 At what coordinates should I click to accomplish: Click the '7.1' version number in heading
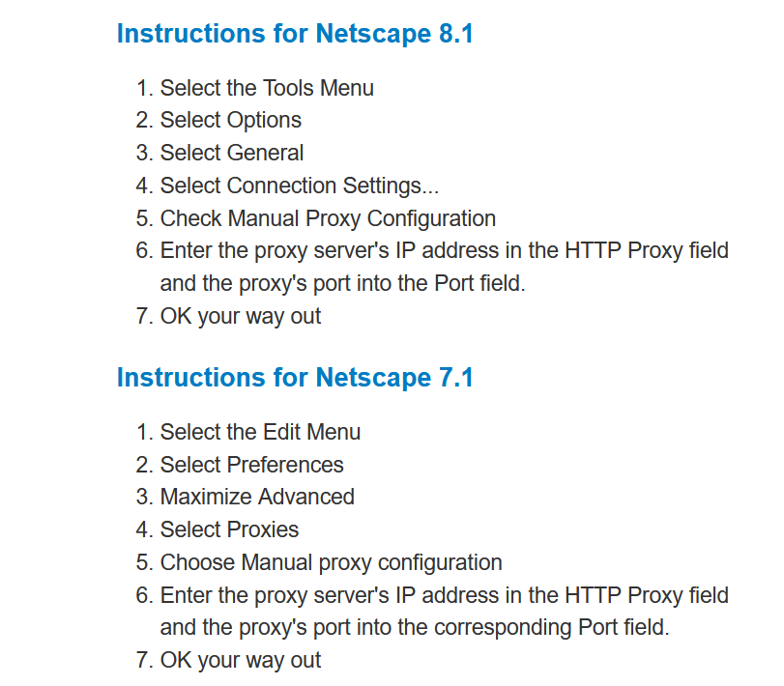(x=455, y=378)
